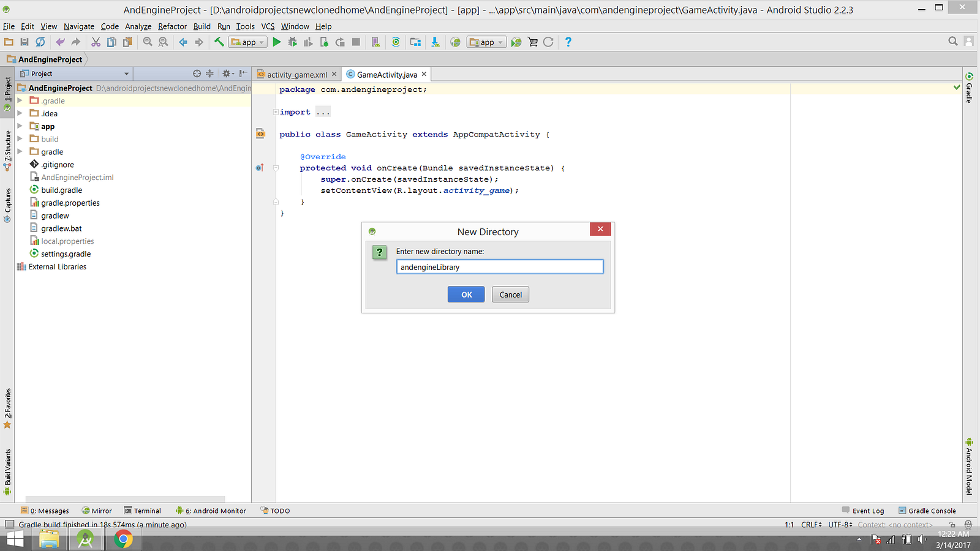Navigate forward with the right arrow icon
The image size is (980, 551).
click(199, 42)
